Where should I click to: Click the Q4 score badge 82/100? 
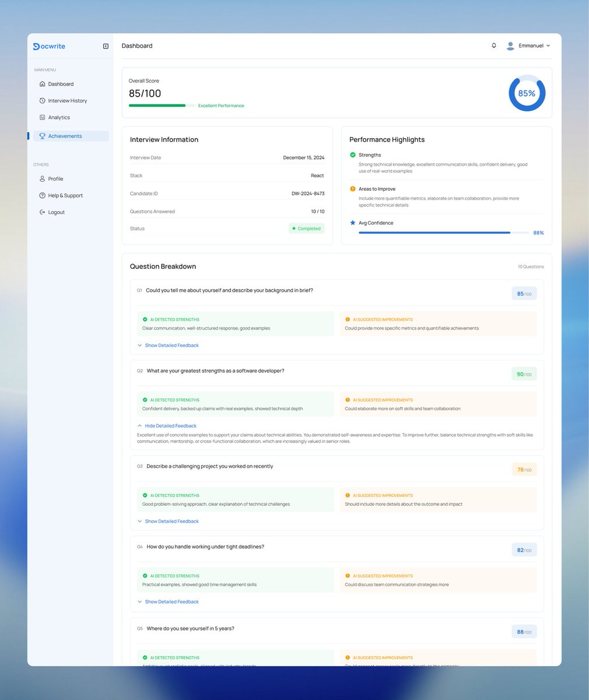pos(524,550)
